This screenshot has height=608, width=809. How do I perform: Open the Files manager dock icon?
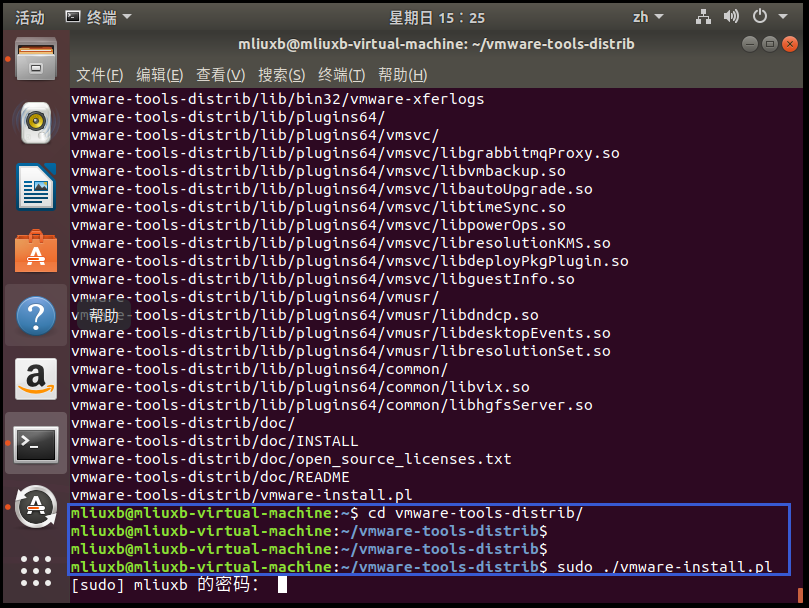pyautogui.click(x=36, y=59)
